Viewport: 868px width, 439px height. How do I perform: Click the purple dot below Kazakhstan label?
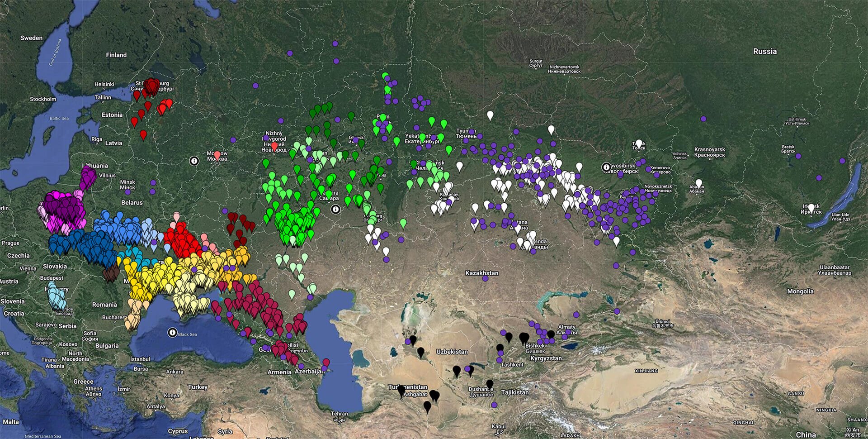485,279
